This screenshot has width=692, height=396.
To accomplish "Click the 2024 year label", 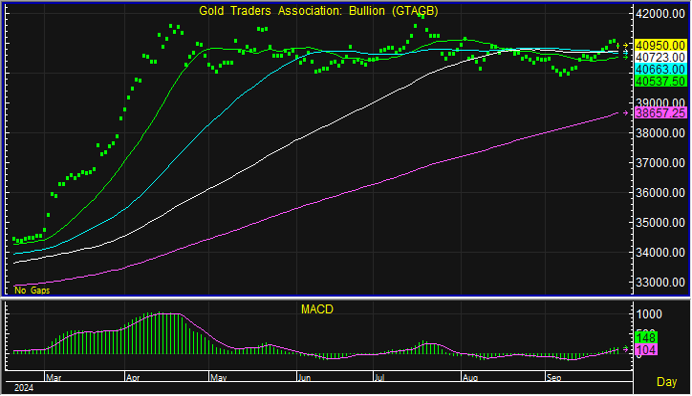I will click(x=24, y=388).
